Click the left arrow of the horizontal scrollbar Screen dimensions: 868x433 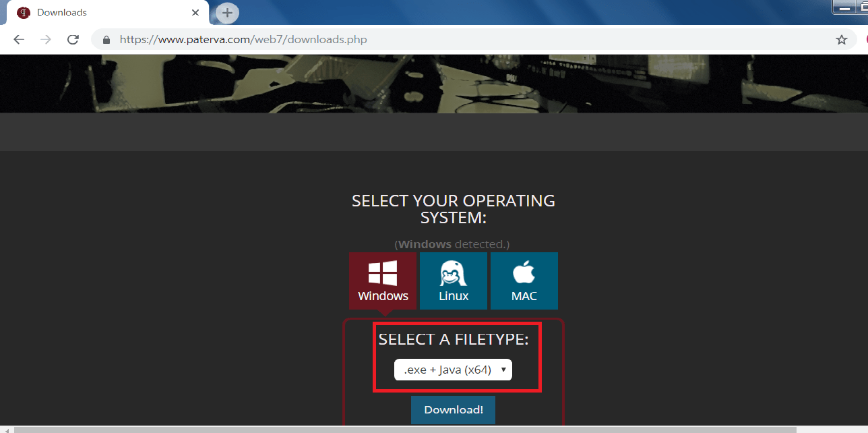tap(6, 430)
